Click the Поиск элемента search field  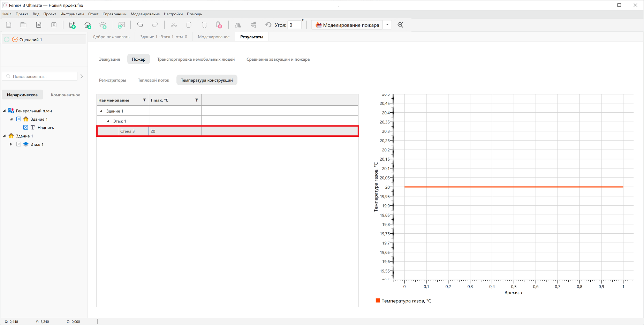click(40, 76)
